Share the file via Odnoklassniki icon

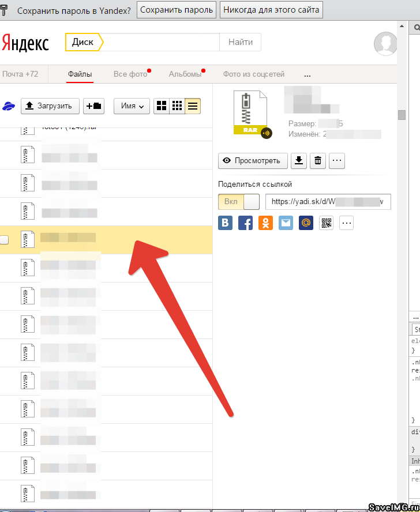coord(266,223)
